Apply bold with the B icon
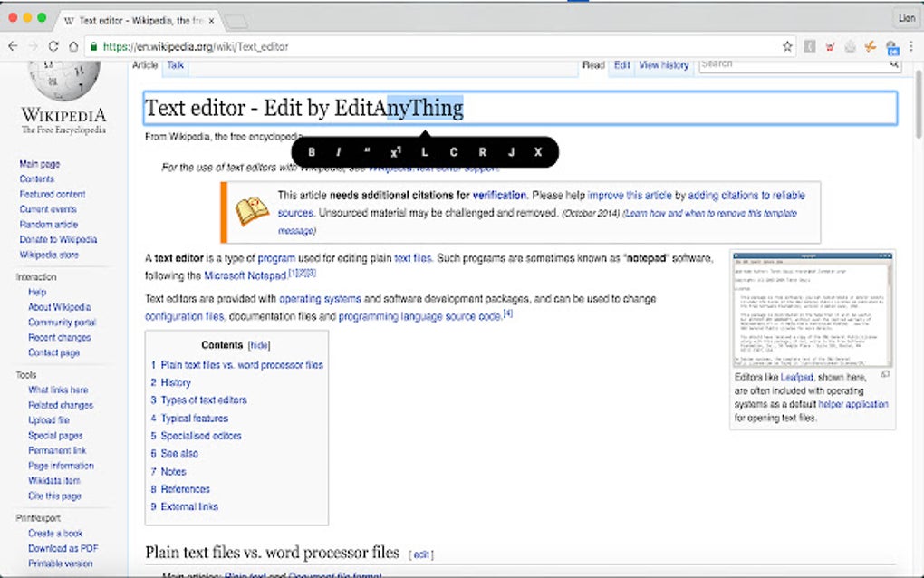 pos(313,152)
